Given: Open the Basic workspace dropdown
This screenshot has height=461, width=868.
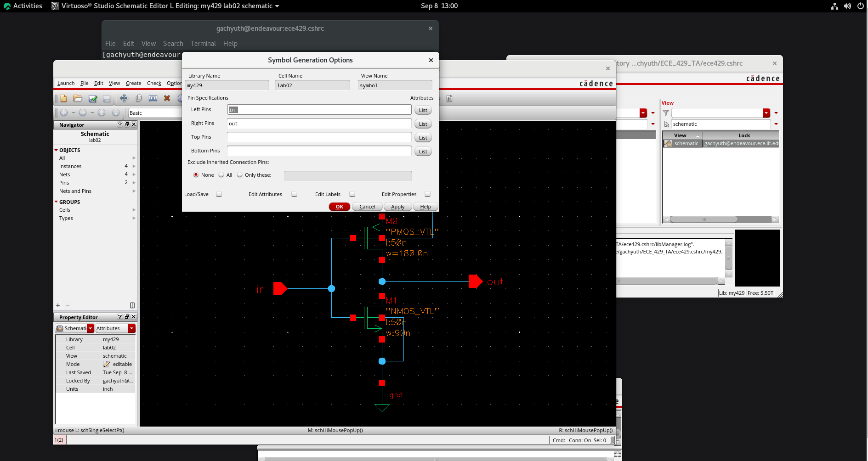Looking at the screenshot, I should [155, 113].
